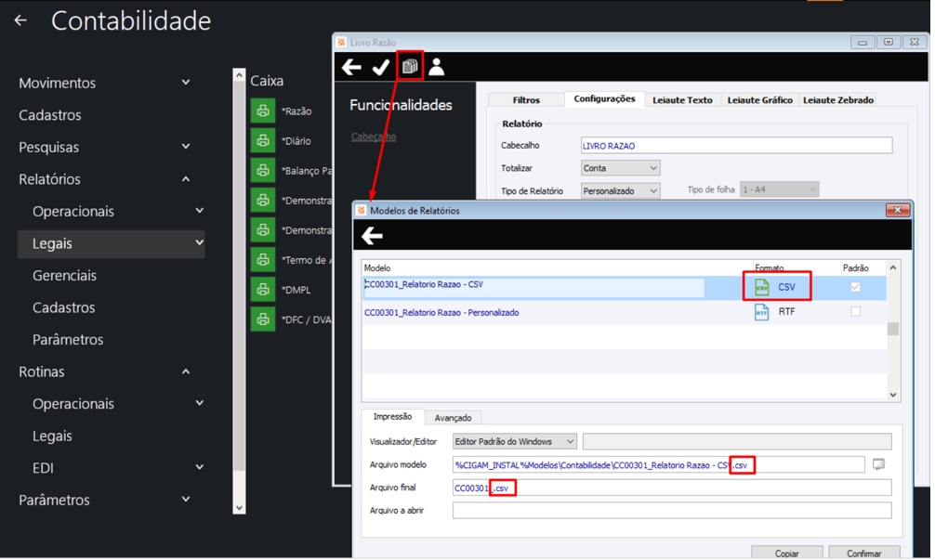Select the Avançado tab
This screenshot has width=935, height=560.
pyautogui.click(x=453, y=418)
